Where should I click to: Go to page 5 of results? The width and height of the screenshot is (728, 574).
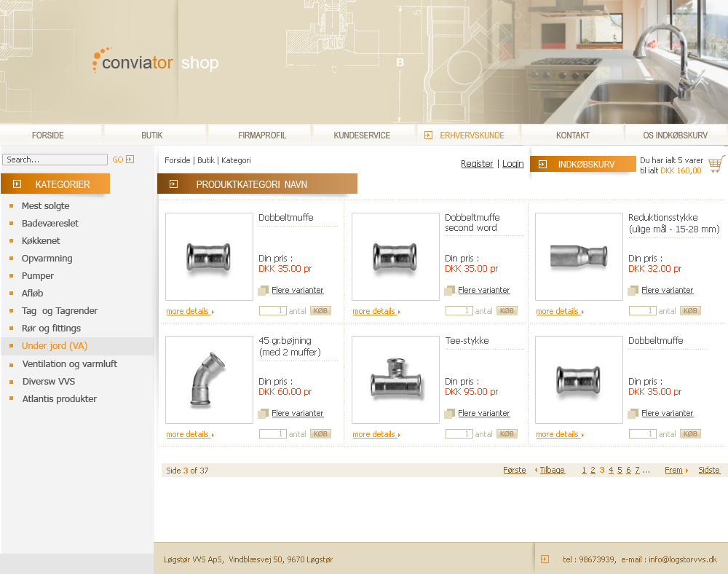click(619, 470)
